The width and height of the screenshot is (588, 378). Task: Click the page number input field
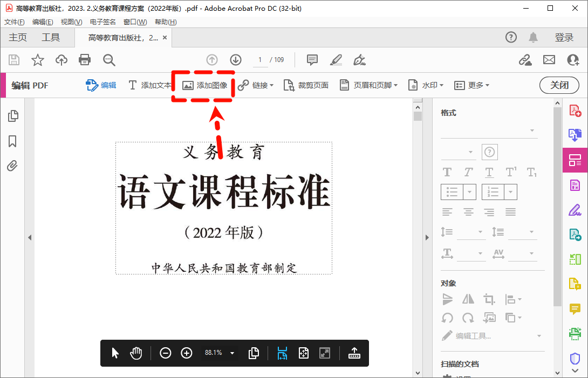[260, 60]
